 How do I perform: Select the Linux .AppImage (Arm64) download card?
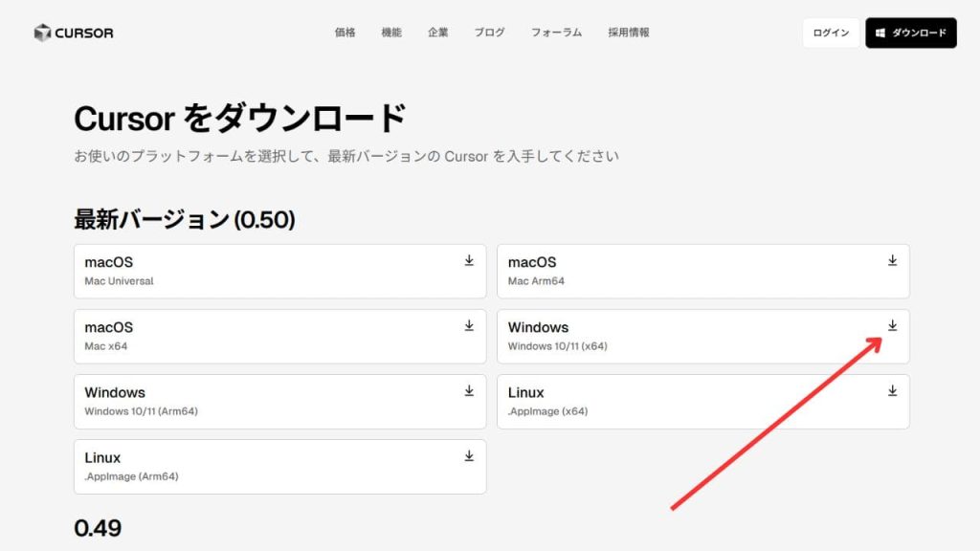[x=280, y=467]
